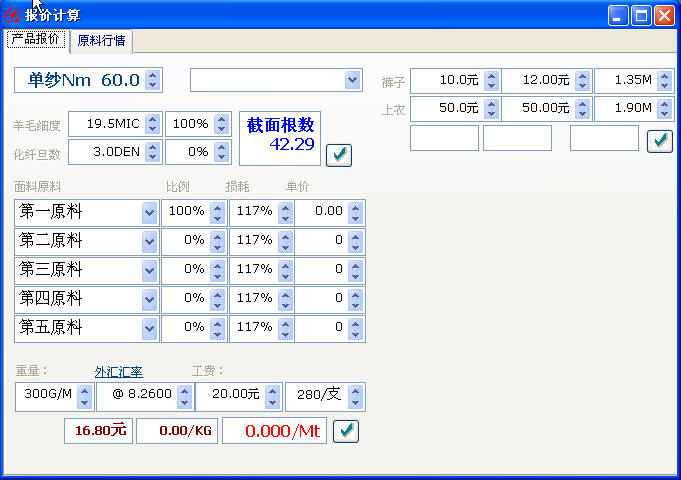Adjust 第二原料 0% ratio spinner

(218, 242)
